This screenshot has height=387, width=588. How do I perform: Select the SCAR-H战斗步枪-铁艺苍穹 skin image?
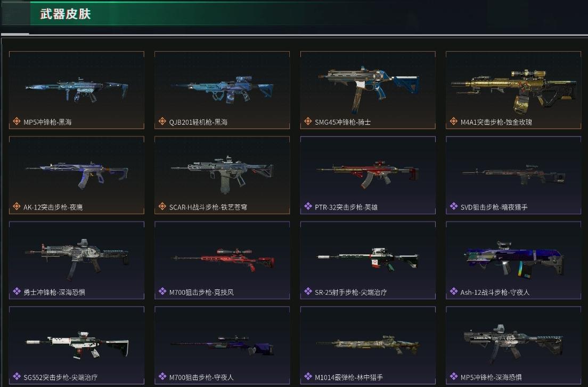[x=222, y=173]
